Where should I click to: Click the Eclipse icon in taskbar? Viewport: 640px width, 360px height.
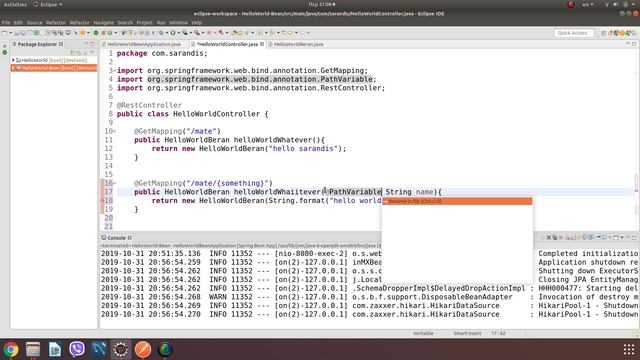tap(121, 349)
